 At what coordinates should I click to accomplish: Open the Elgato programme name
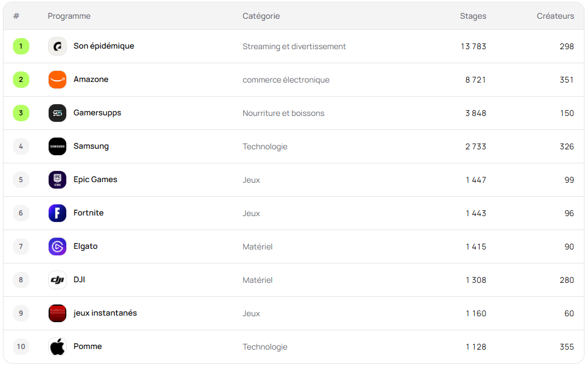(86, 246)
